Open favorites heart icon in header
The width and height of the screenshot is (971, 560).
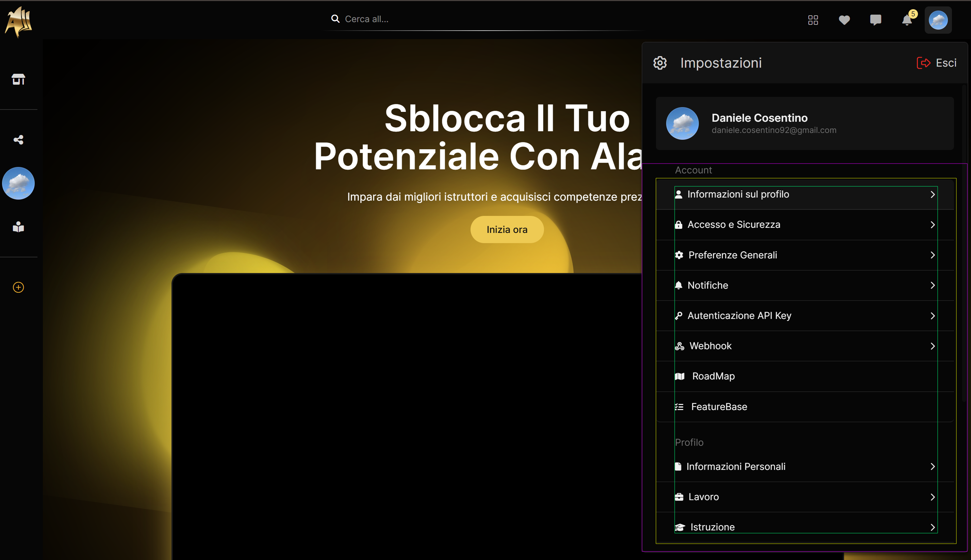tap(844, 20)
